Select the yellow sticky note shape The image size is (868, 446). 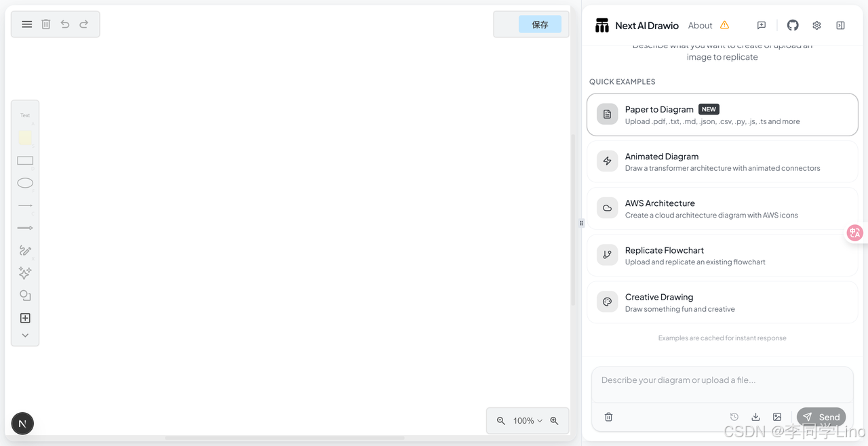click(x=25, y=138)
